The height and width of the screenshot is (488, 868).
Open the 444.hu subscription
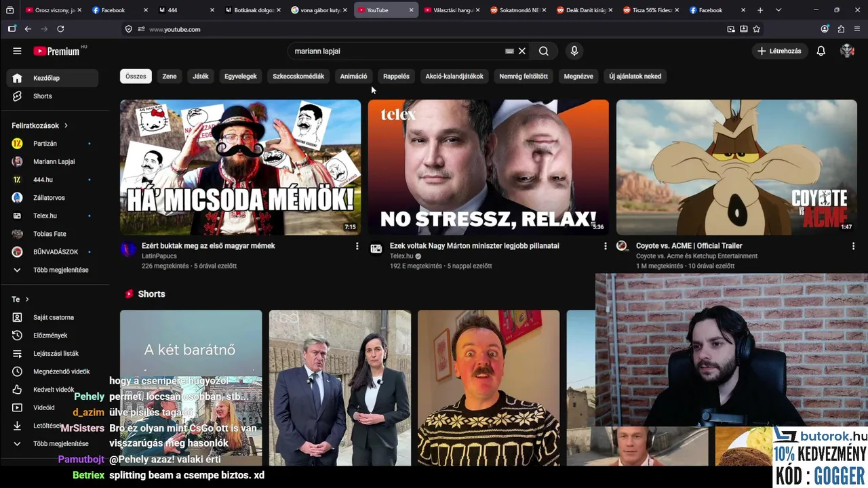[x=53, y=180]
